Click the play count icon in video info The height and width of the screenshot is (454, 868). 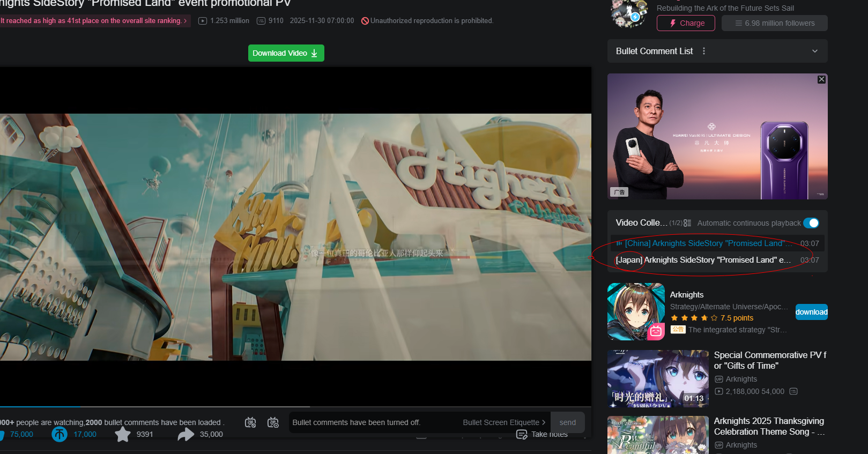(x=203, y=21)
